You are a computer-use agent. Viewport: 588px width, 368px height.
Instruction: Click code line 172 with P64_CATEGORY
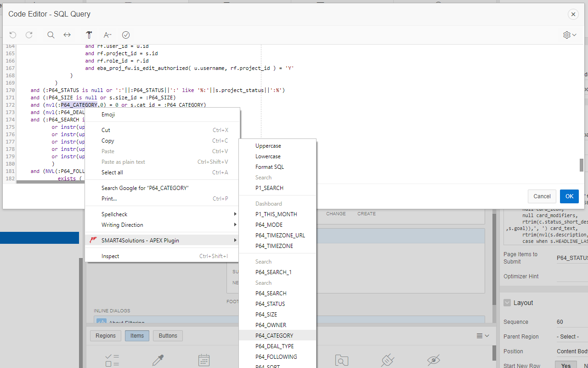tap(118, 105)
